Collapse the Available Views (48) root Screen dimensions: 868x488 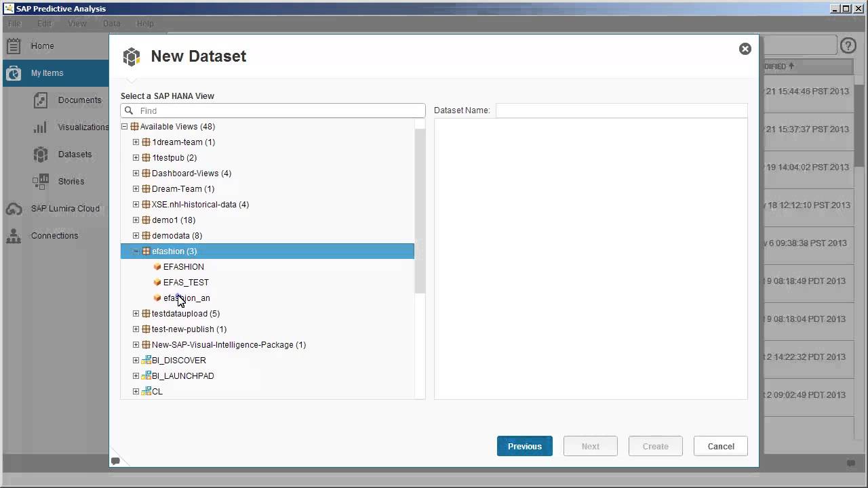pos(125,127)
